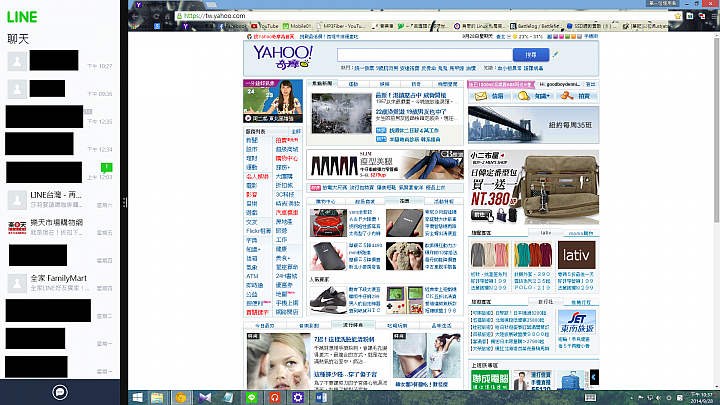Click the green unread message badge in LINE
The image size is (720, 405).
click(x=107, y=167)
